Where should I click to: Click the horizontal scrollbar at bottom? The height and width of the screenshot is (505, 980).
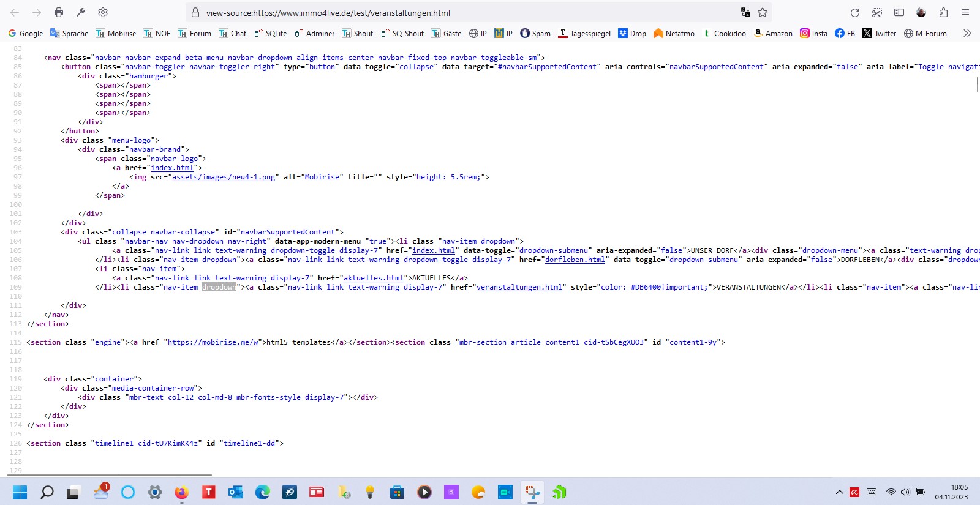tap(110, 474)
